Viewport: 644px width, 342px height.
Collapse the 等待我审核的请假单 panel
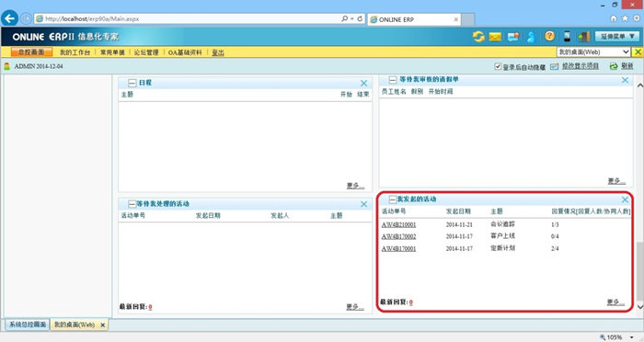click(x=393, y=80)
